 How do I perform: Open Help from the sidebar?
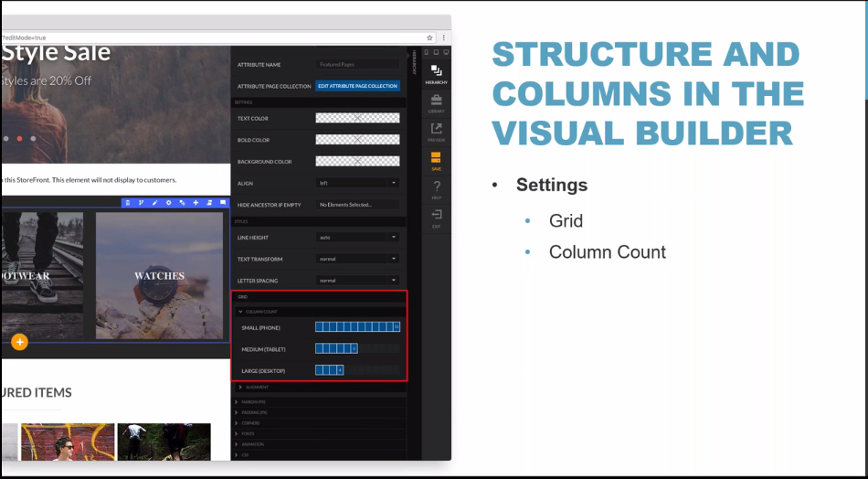436,190
